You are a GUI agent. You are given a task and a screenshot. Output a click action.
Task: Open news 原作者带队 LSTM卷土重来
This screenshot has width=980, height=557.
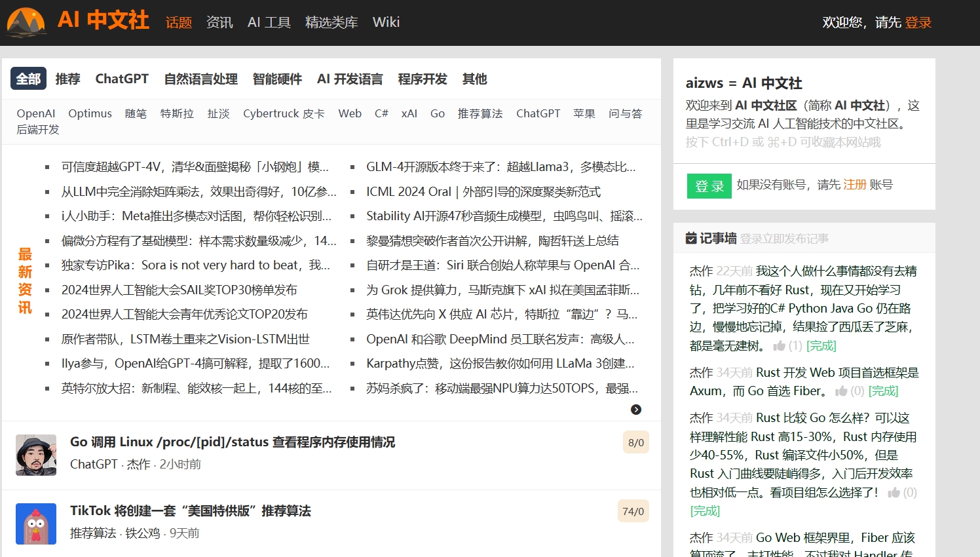coord(185,339)
